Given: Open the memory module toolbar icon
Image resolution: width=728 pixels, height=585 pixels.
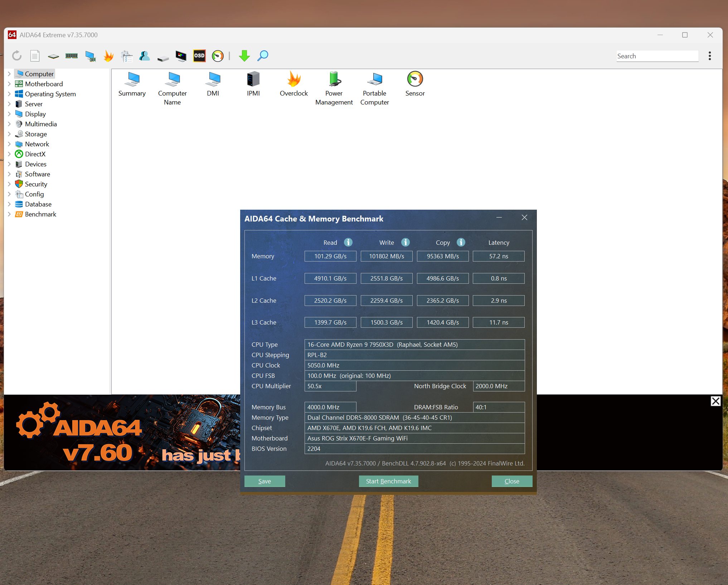Looking at the screenshot, I should (72, 56).
